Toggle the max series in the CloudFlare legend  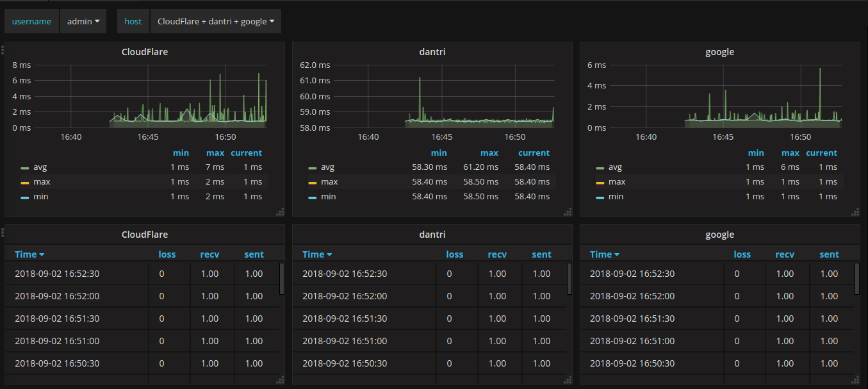(x=42, y=182)
